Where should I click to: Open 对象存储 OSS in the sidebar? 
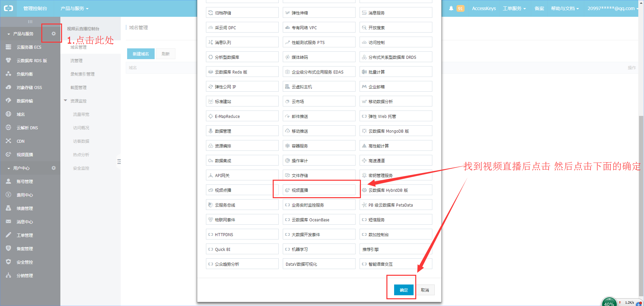29,88
